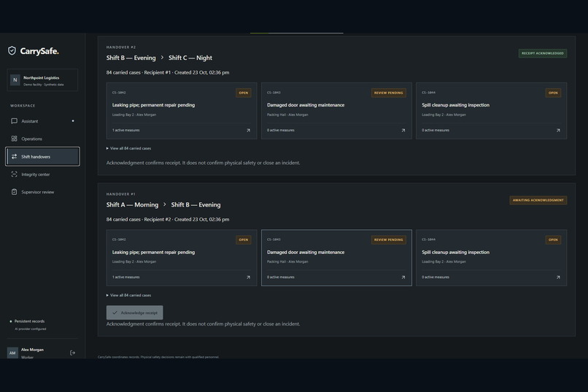
Task: Click the notification dot beside Assistant
Action: [x=73, y=120]
